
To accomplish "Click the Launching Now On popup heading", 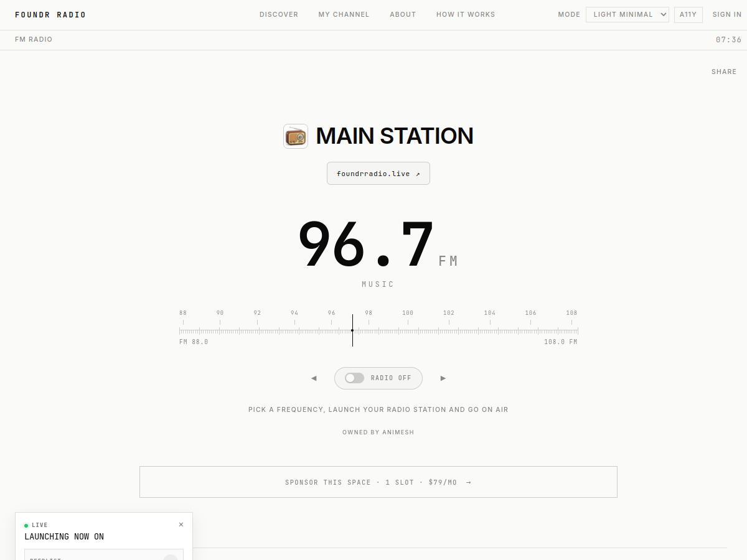I will [64, 536].
